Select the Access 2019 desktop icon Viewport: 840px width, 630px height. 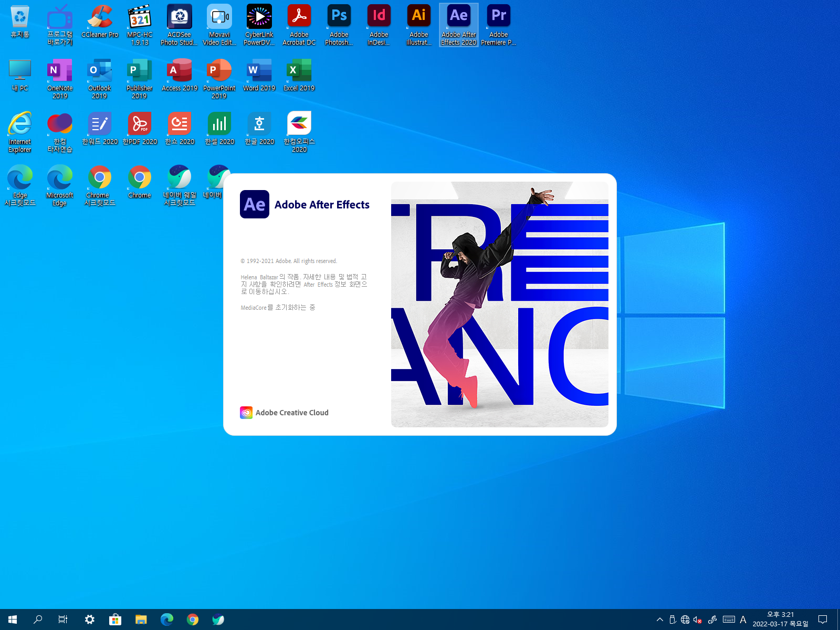pos(180,76)
